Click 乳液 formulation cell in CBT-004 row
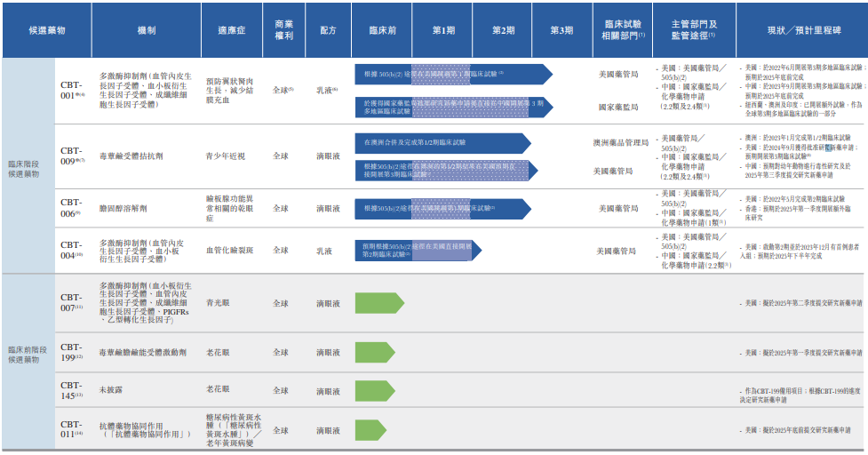This screenshot has height=455, width=868. [x=324, y=251]
